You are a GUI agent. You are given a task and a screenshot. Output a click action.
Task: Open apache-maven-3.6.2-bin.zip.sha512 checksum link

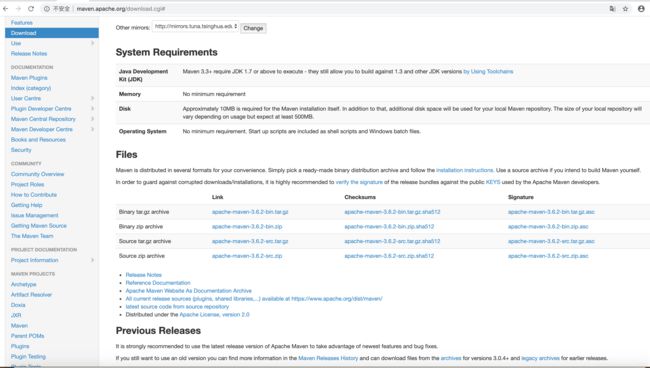pyautogui.click(x=389, y=227)
